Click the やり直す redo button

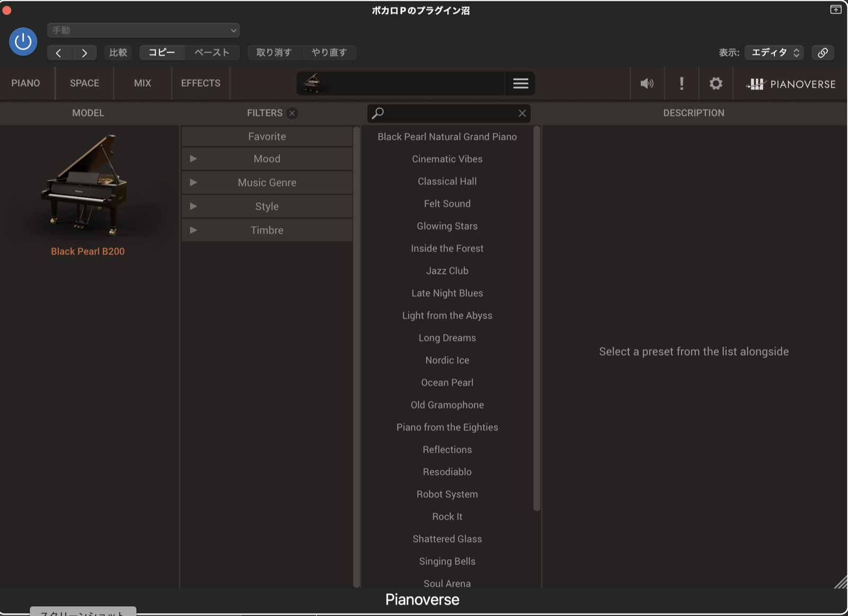click(x=329, y=52)
